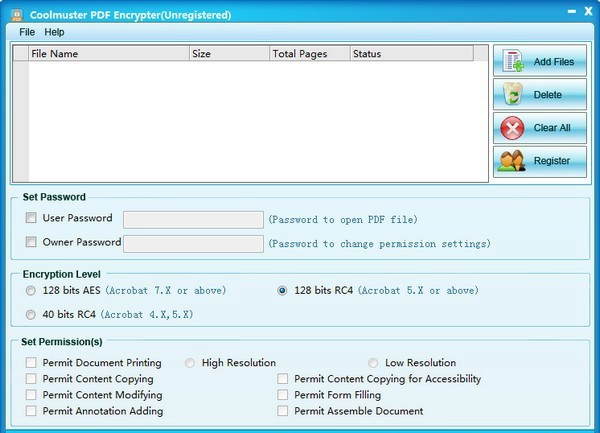This screenshot has width=600, height=433.
Task: Minimize the Coolmuster PDF Encrypter window
Action: pyautogui.click(x=572, y=12)
